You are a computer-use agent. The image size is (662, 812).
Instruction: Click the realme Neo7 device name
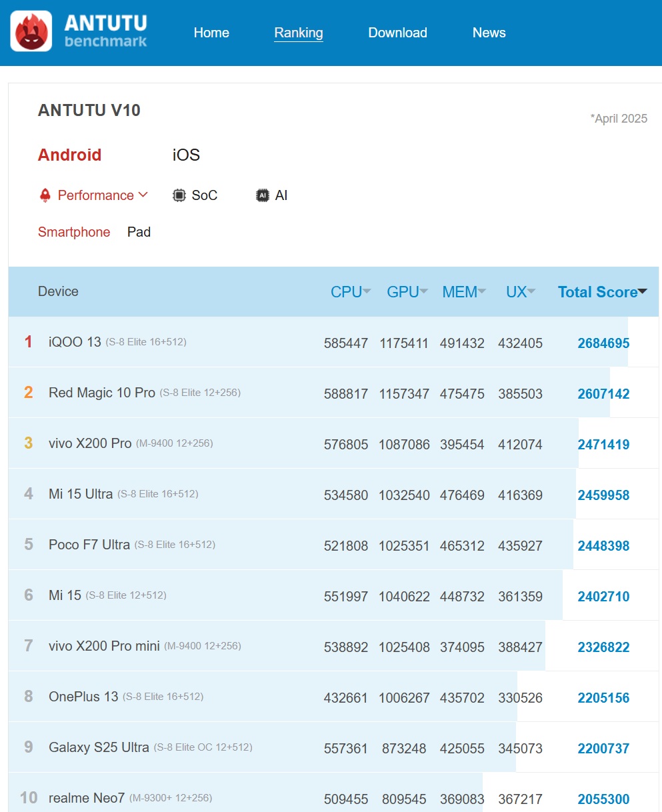87,798
